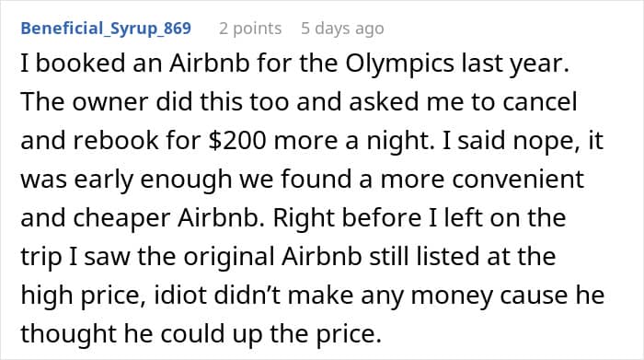Click the word 'rebook' in the comment
644x360 pixels.
(x=116, y=140)
